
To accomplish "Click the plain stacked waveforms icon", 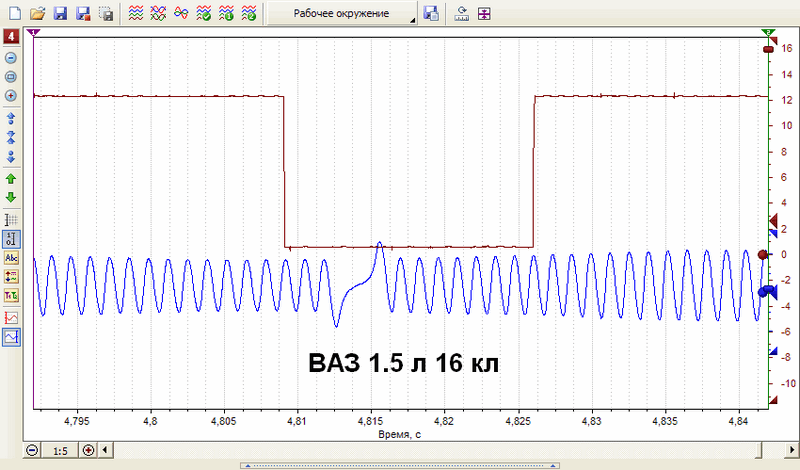I will tap(136, 13).
